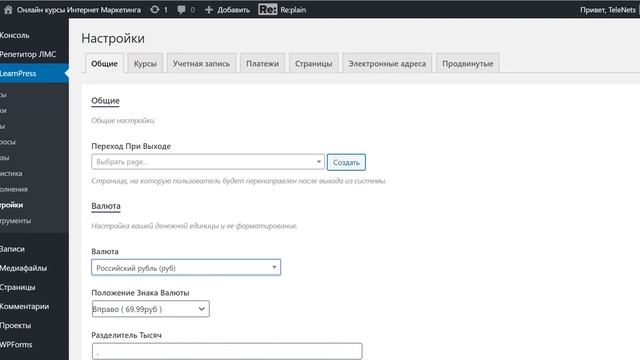This screenshot has height=360, width=640.
Task: Click LearnPress submenu item ending ройки
Action: click(x=11, y=205)
